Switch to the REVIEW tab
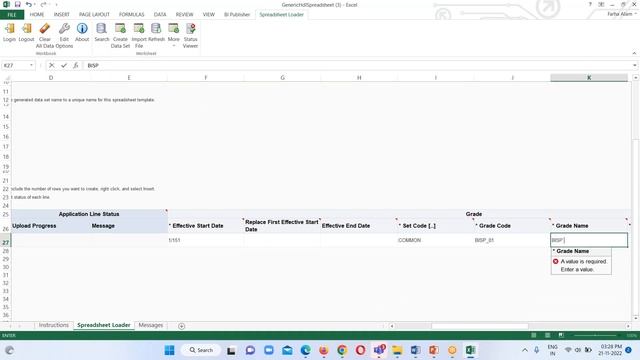This screenshot has width=640, height=360. [184, 15]
